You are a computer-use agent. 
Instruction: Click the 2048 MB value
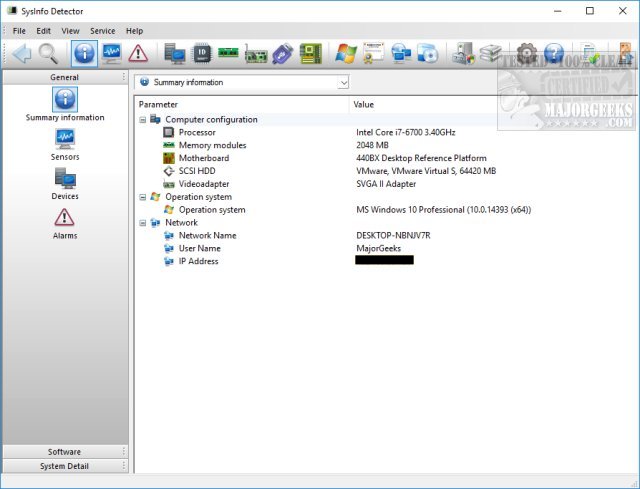[x=372, y=145]
